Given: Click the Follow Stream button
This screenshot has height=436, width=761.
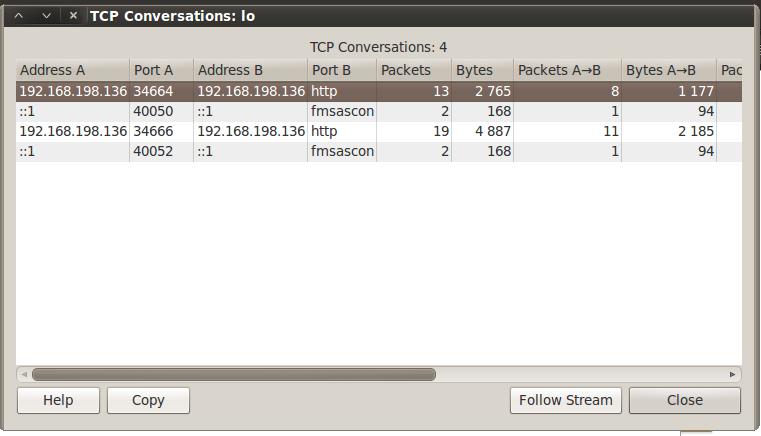Looking at the screenshot, I should (x=566, y=400).
